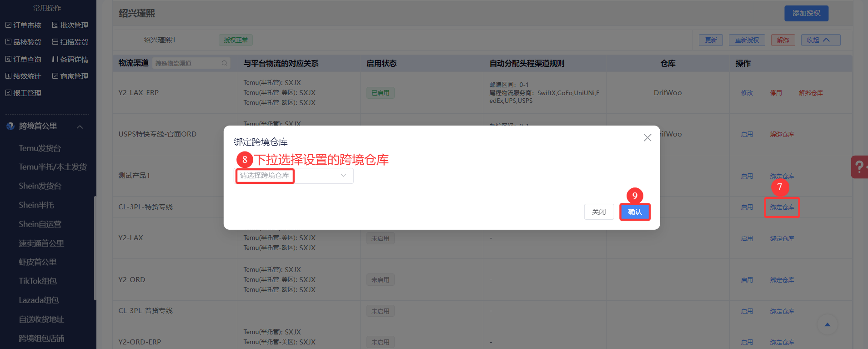Click the 更新 button

(711, 40)
